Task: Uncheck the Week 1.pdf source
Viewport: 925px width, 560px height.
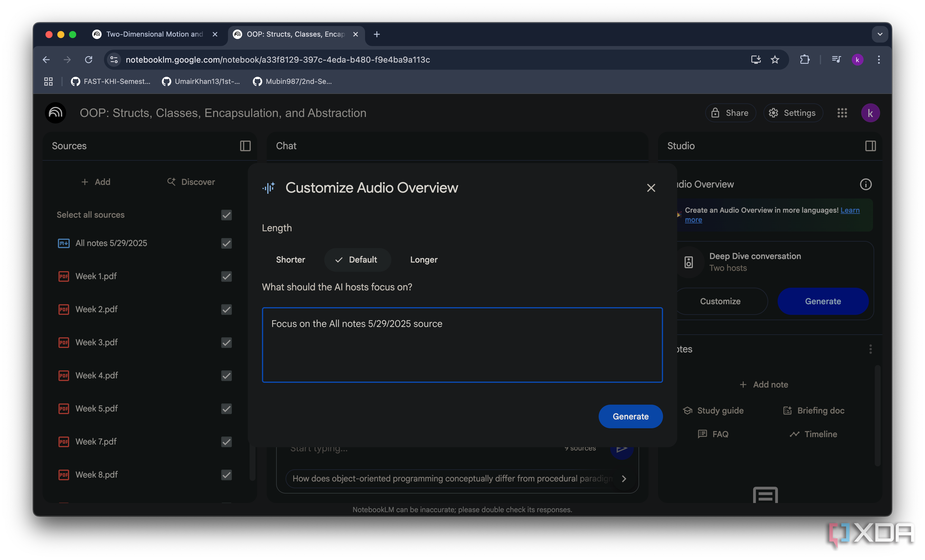Action: click(x=226, y=276)
